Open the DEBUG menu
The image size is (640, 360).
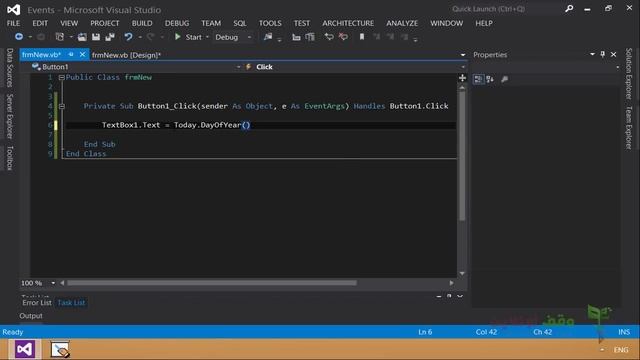[x=177, y=23]
